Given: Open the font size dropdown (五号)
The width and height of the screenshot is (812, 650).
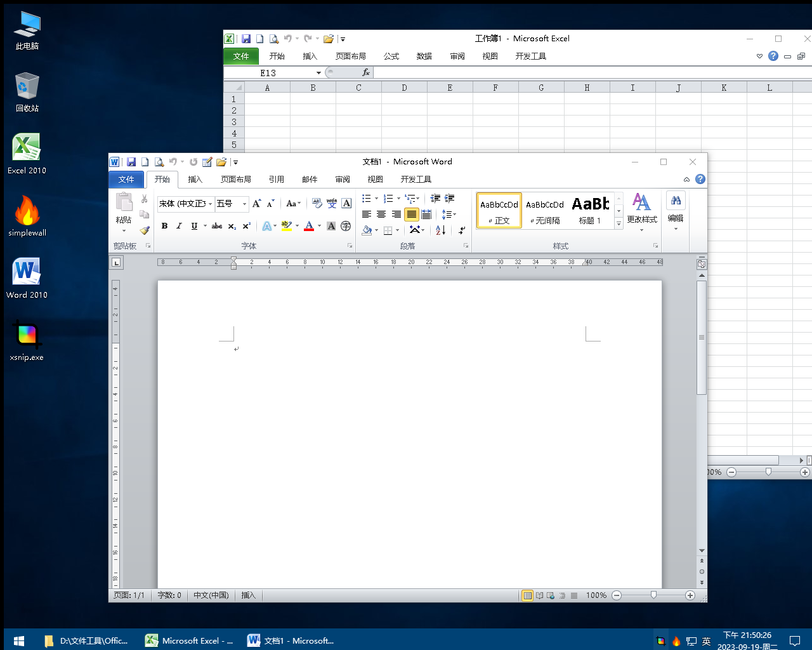Looking at the screenshot, I should [x=244, y=204].
